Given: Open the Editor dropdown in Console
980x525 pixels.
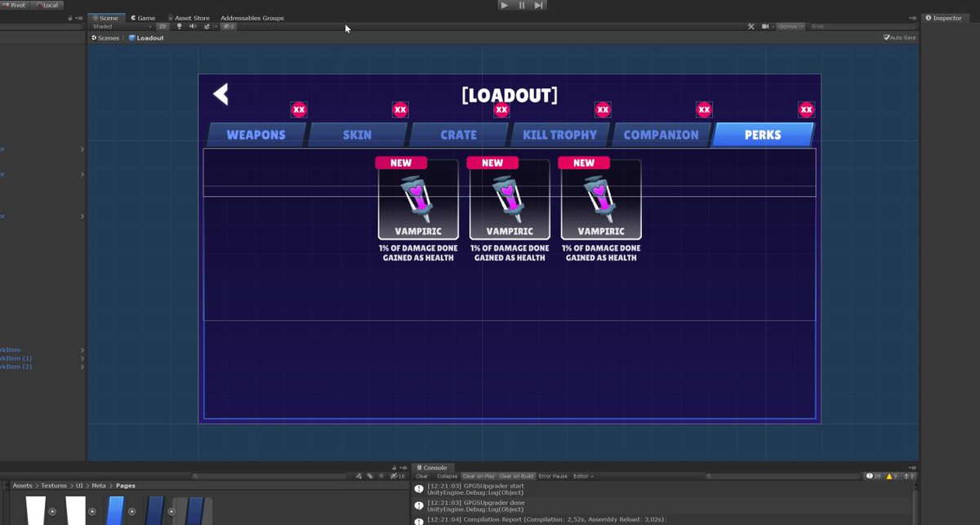Looking at the screenshot, I should [583, 476].
